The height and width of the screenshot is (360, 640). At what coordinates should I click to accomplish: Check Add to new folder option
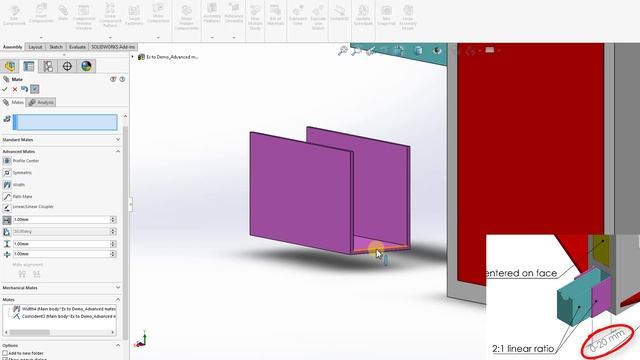click(5, 353)
